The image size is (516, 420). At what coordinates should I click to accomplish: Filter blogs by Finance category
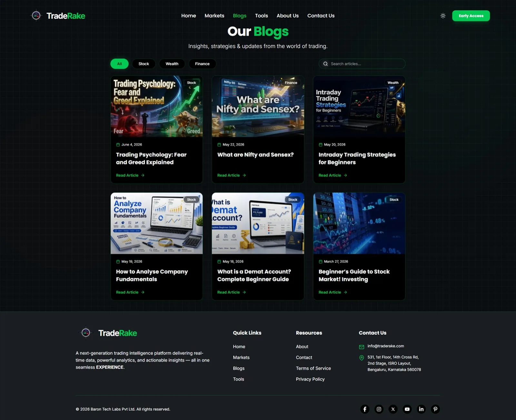coord(202,64)
